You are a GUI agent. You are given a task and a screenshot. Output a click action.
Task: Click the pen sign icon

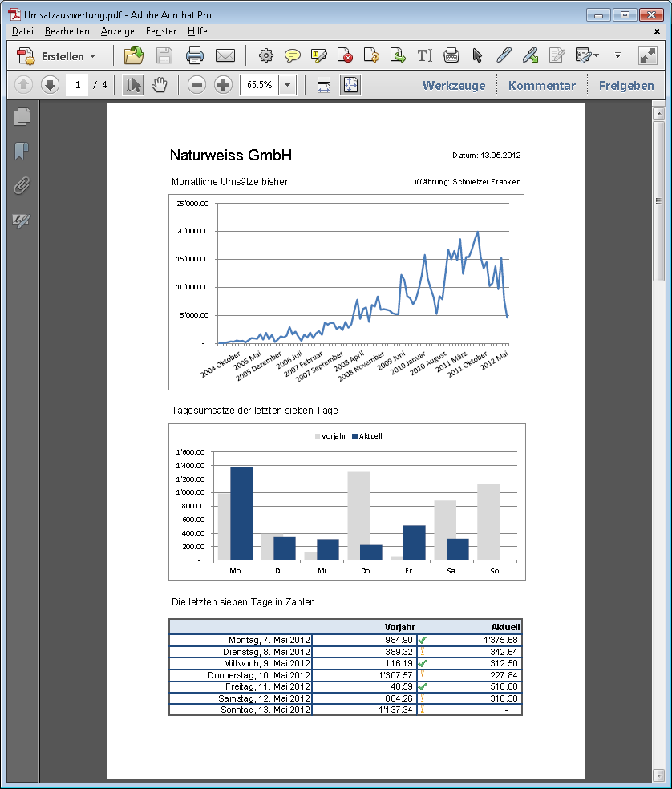click(504, 55)
